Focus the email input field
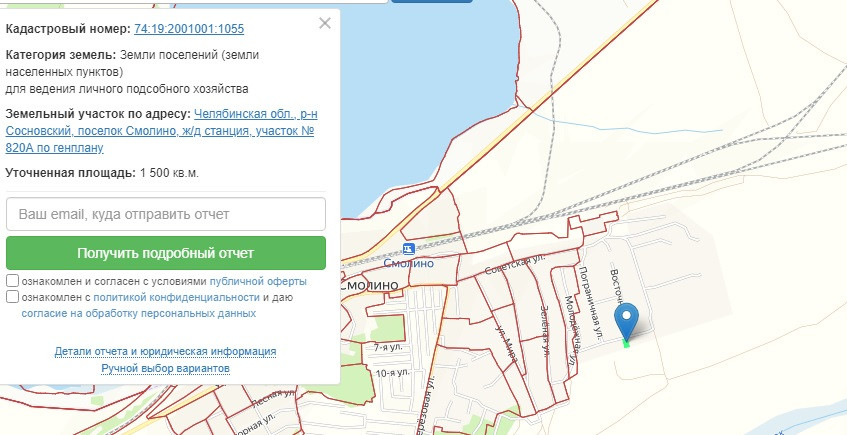The height and width of the screenshot is (435, 847). tap(166, 214)
